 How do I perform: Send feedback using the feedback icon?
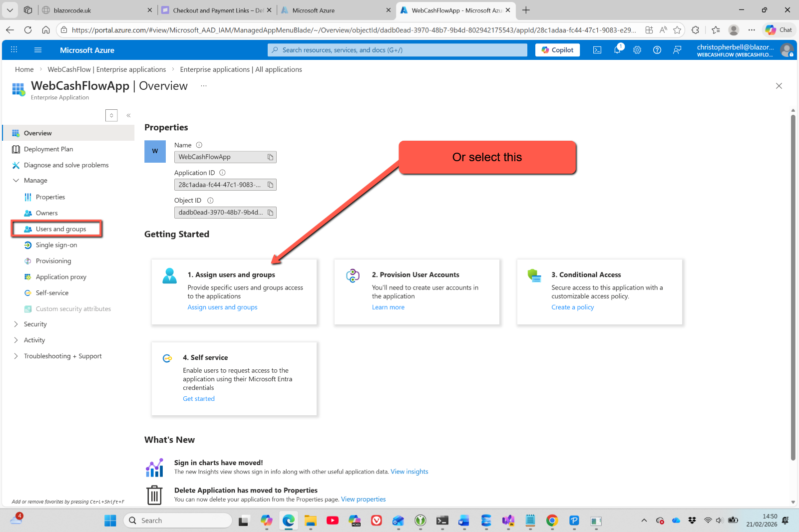[x=677, y=50]
